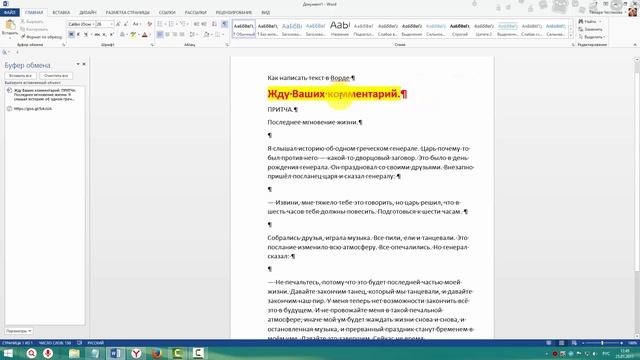Open text effects and typography icon
The image size is (640, 360).
pyautogui.click(x=122, y=35)
